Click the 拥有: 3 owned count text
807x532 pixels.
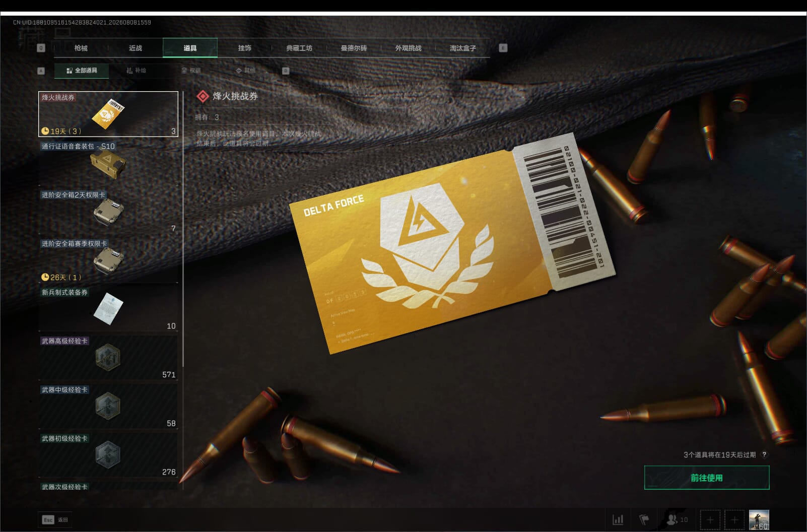coord(207,117)
